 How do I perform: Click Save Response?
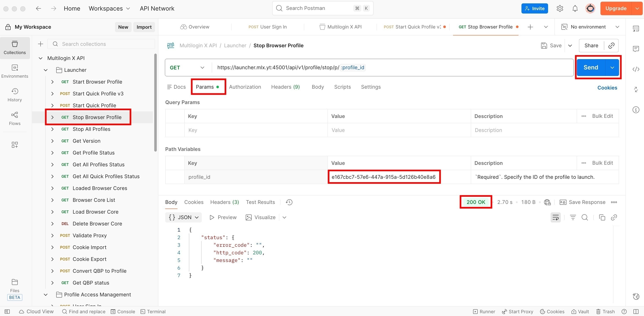point(587,202)
